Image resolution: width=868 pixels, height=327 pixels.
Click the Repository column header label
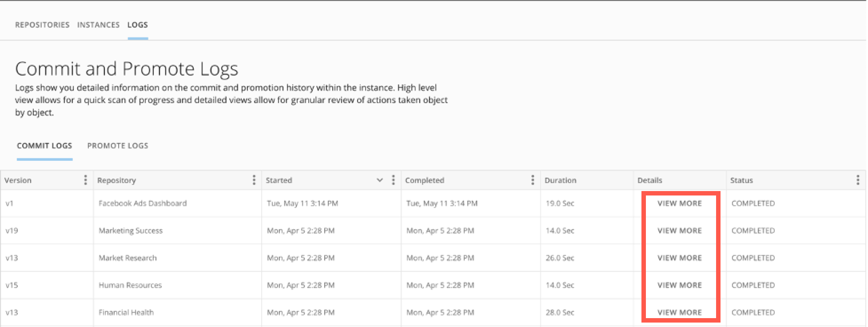pyautogui.click(x=116, y=180)
